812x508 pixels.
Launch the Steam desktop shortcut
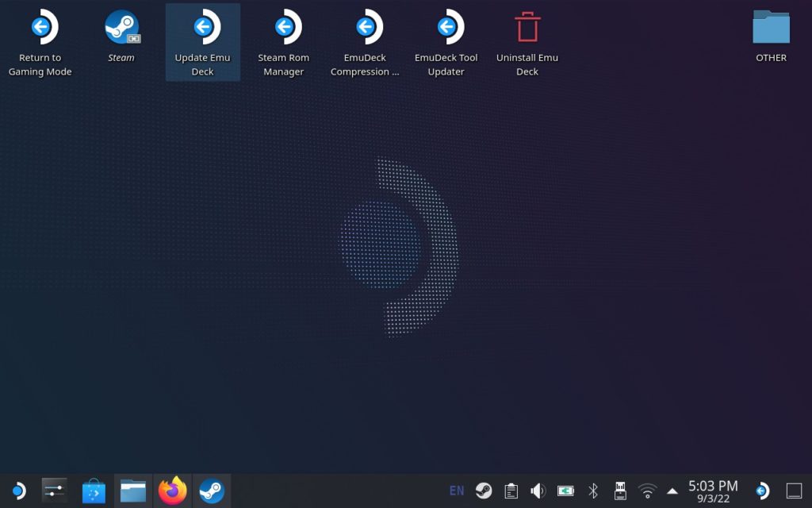coord(121,35)
